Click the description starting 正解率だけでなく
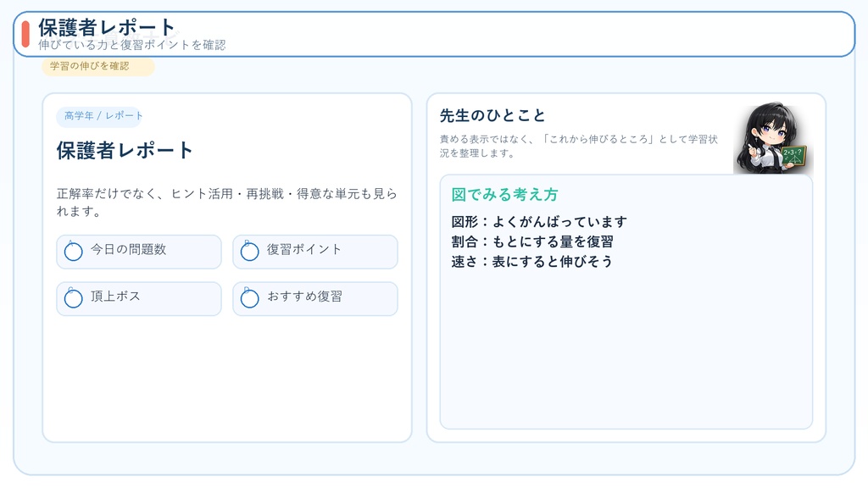The width and height of the screenshot is (868, 488). [227, 202]
